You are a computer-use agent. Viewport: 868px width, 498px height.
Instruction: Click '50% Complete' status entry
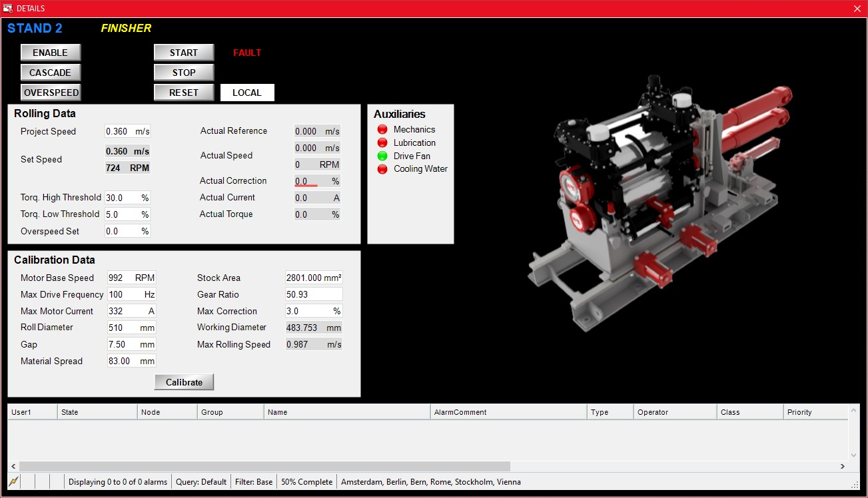306,481
